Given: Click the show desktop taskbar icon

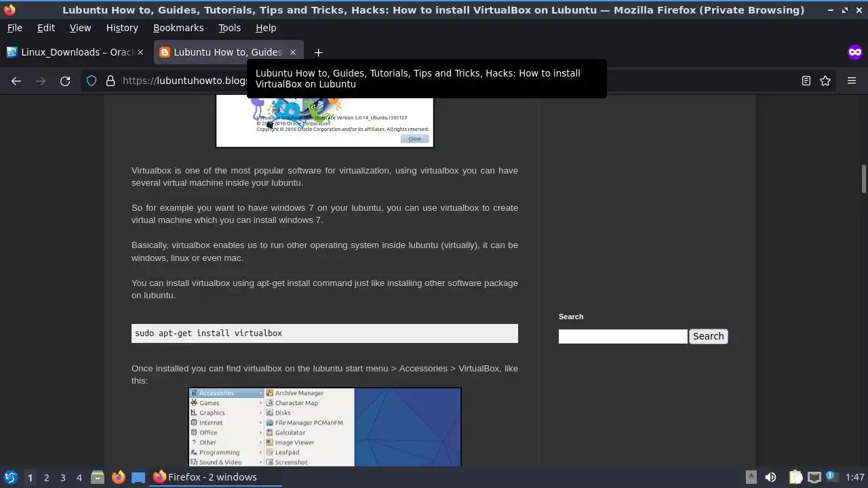Looking at the screenshot, I should point(138,477).
